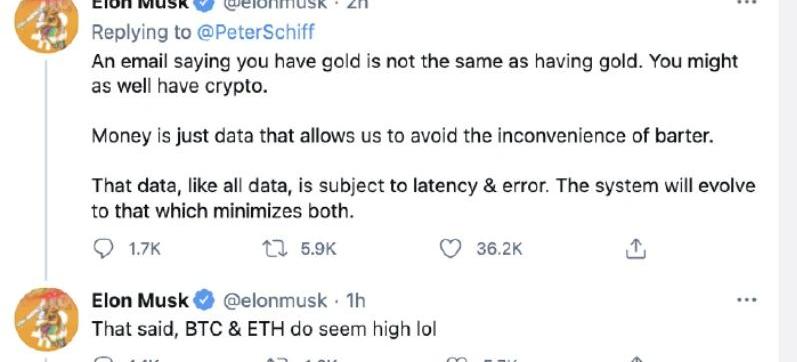
Task: Open the avatar beside the BTC & ETH tweet
Action: coord(46,319)
